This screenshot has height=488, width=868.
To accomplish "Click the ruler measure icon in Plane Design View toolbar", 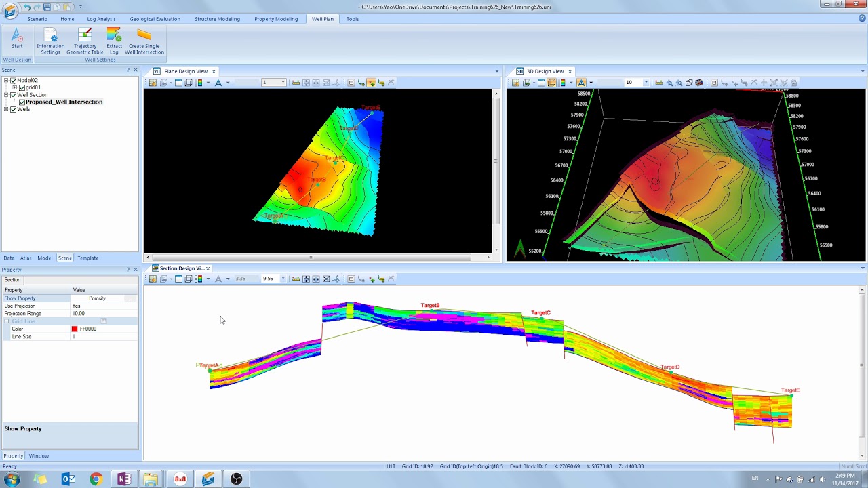I will (x=296, y=83).
